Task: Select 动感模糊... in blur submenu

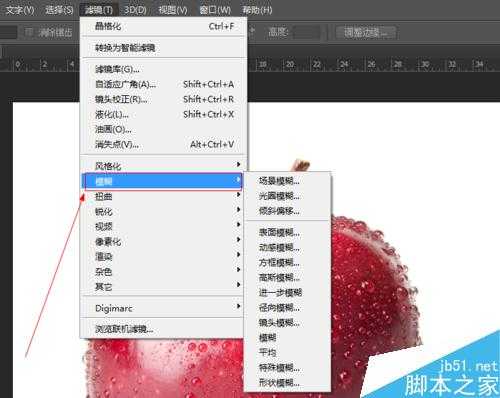Action: coord(288,247)
